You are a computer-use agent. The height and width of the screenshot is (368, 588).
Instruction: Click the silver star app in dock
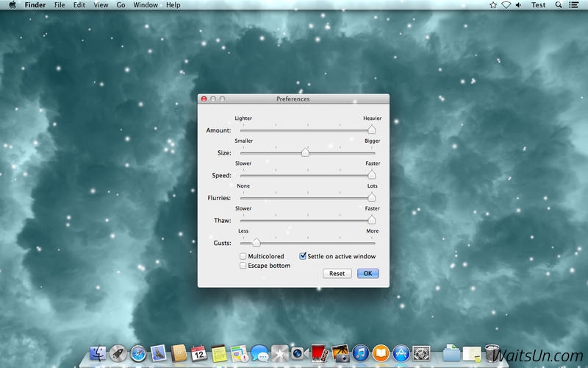280,353
